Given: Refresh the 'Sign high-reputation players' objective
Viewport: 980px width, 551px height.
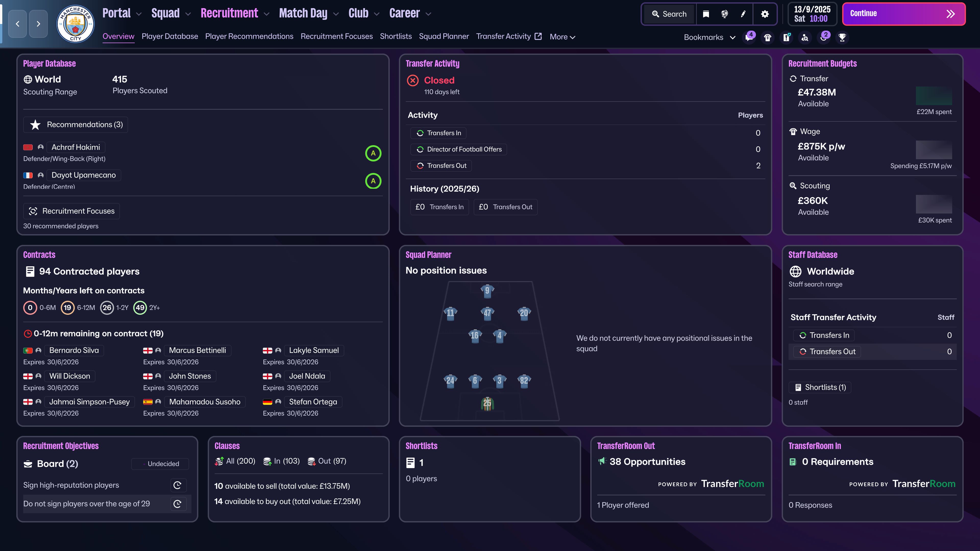Looking at the screenshot, I should point(177,485).
